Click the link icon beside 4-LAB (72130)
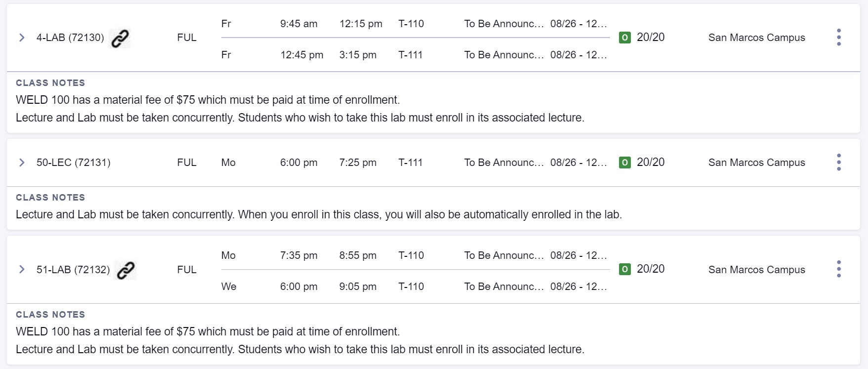The image size is (868, 369). (x=120, y=38)
